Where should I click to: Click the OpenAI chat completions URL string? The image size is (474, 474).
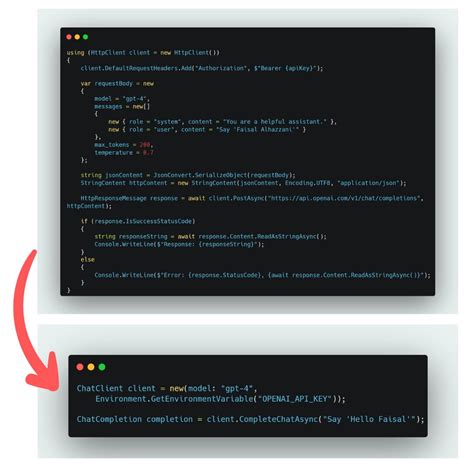(x=344, y=198)
